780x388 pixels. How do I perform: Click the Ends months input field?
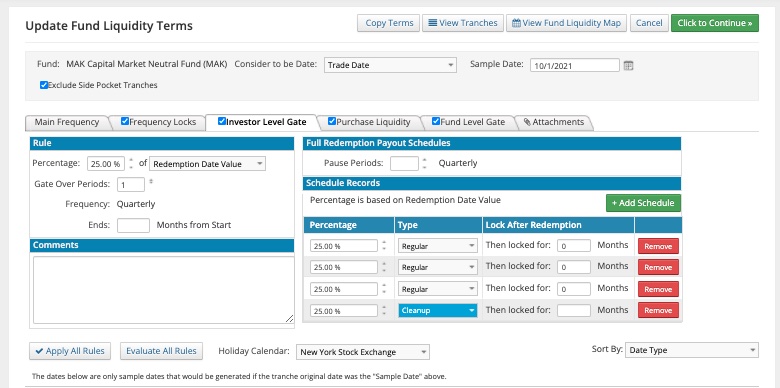tap(133, 225)
